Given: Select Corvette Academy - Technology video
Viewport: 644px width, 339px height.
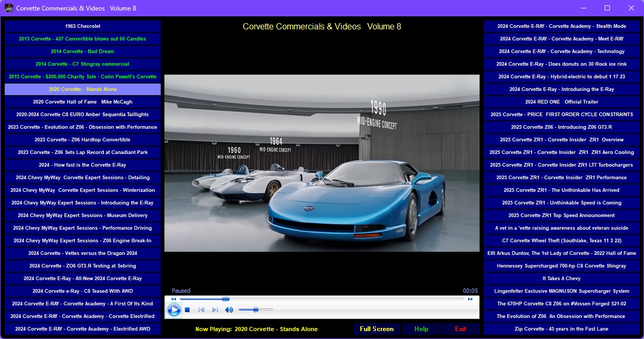Looking at the screenshot, I should coord(562,52).
